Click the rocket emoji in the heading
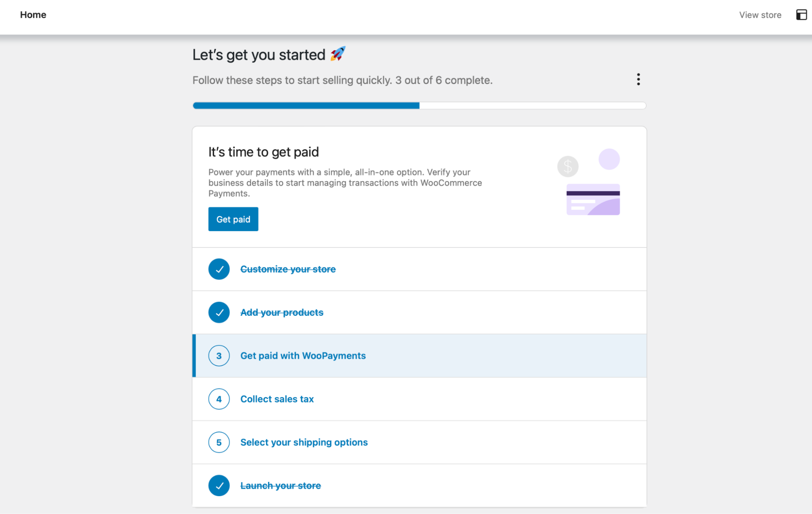Image resolution: width=812 pixels, height=514 pixels. 338,54
